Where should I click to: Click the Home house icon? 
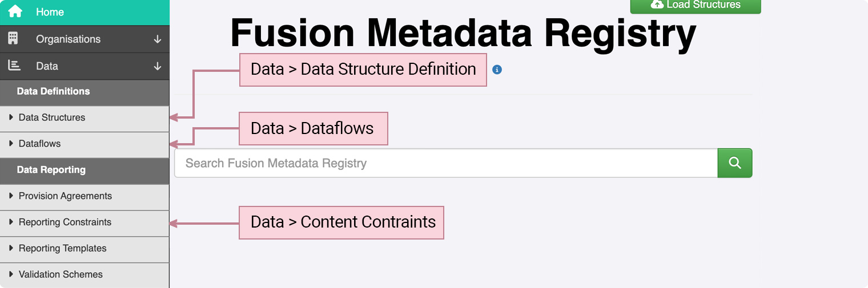15,11
